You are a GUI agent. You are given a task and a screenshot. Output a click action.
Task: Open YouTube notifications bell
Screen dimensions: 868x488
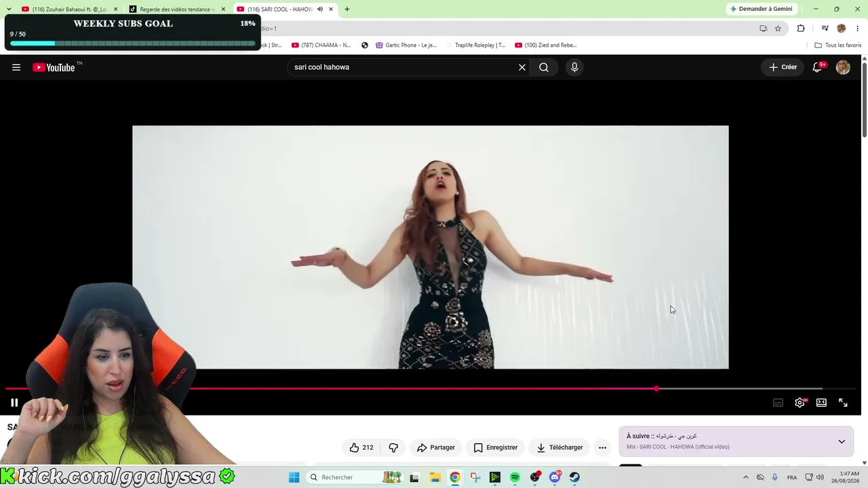coord(818,67)
